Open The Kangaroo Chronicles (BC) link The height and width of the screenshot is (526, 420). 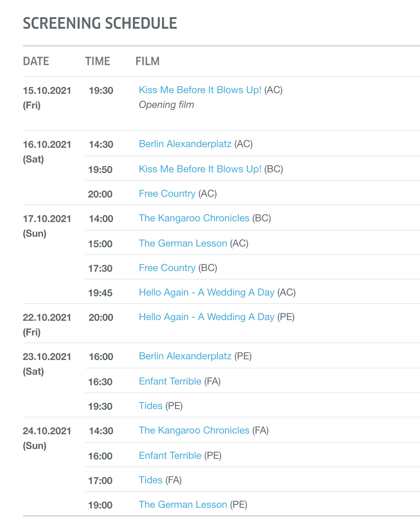[194, 218]
